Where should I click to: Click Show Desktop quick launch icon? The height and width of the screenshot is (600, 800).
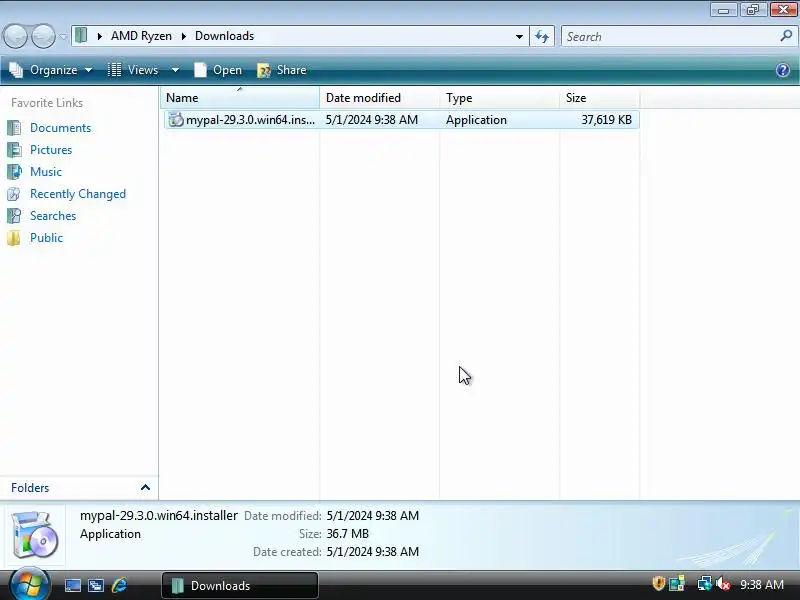coord(72,585)
